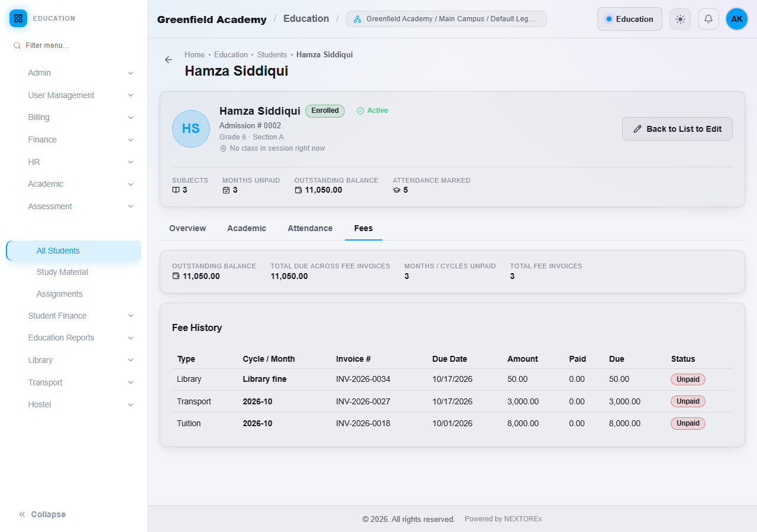Image resolution: width=757 pixels, height=532 pixels.
Task: Open the Students breadcrumb link
Action: point(272,55)
